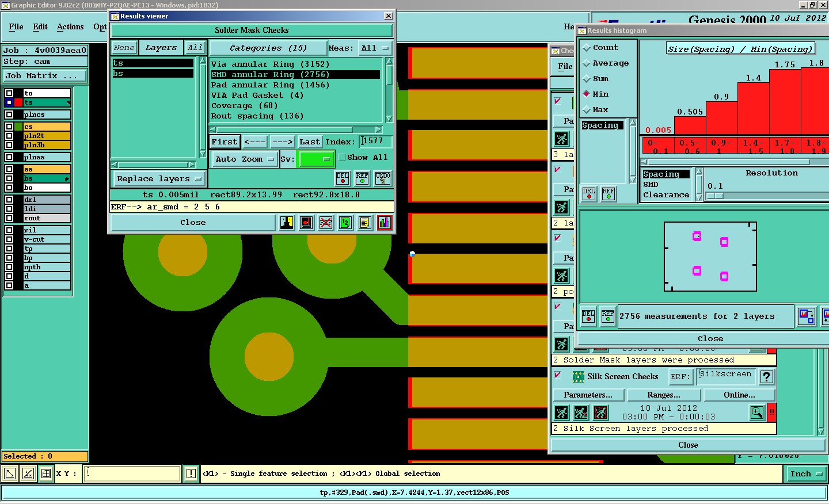This screenshot has height=504, width=829.
Task: Click red 0-0.1 histogram bin
Action: coord(657,147)
